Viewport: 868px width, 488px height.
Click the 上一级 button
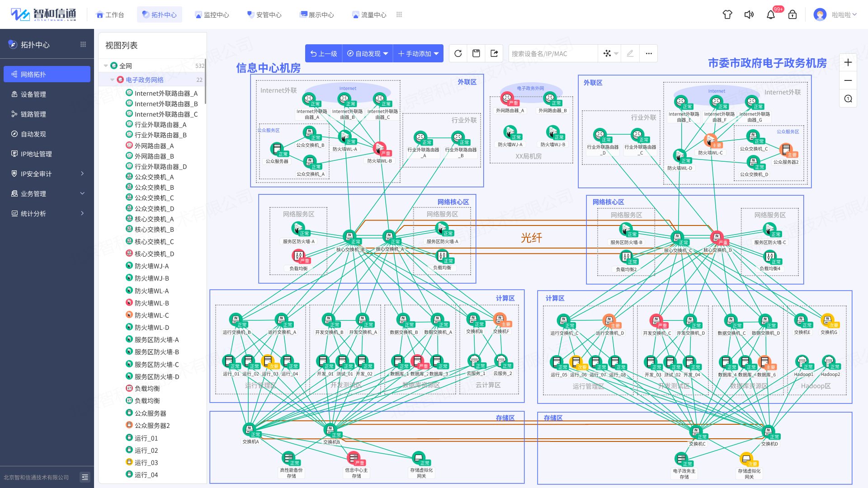pos(324,54)
